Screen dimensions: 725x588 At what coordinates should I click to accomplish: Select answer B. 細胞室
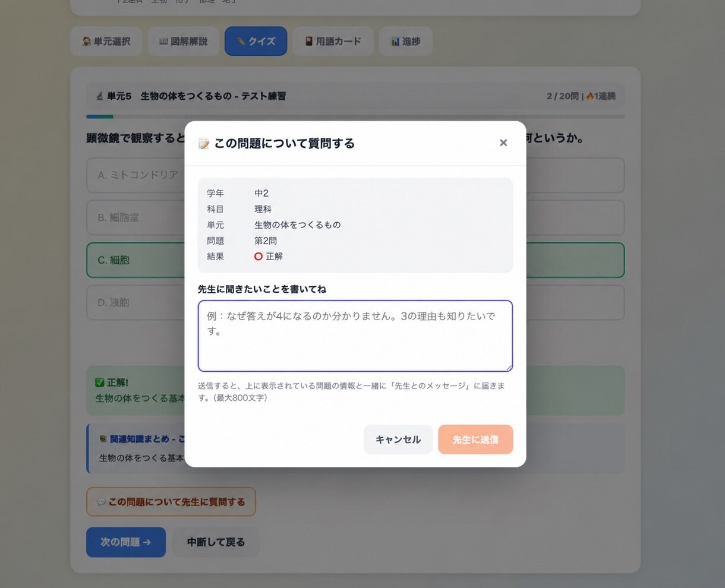click(355, 217)
